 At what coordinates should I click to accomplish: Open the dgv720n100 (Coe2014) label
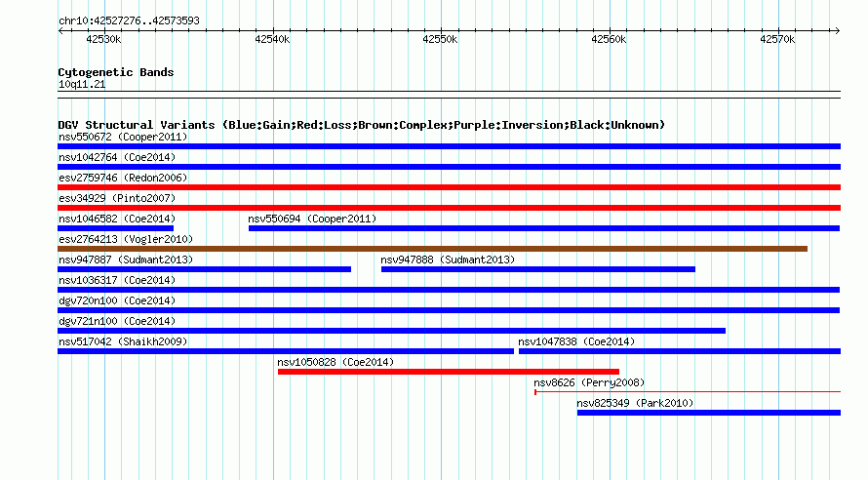117,300
